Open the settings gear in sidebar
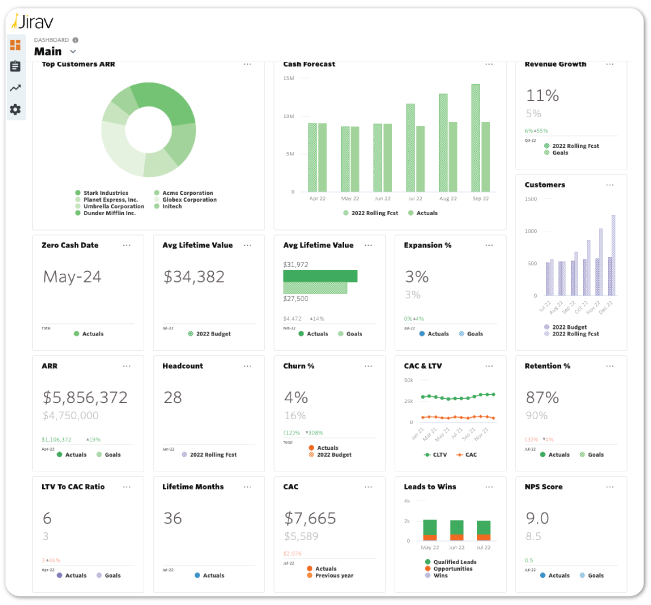The height and width of the screenshot is (605, 651). point(15,109)
